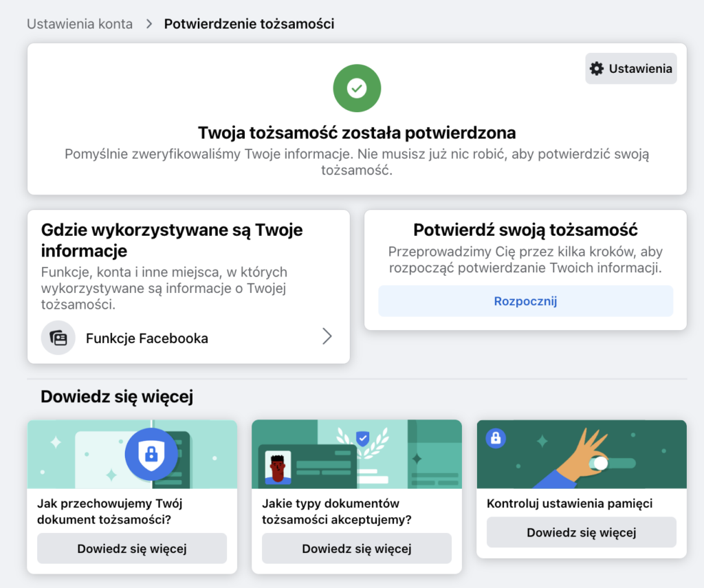
Task: Click the breadcrumb arrow separator
Action: coord(148,24)
